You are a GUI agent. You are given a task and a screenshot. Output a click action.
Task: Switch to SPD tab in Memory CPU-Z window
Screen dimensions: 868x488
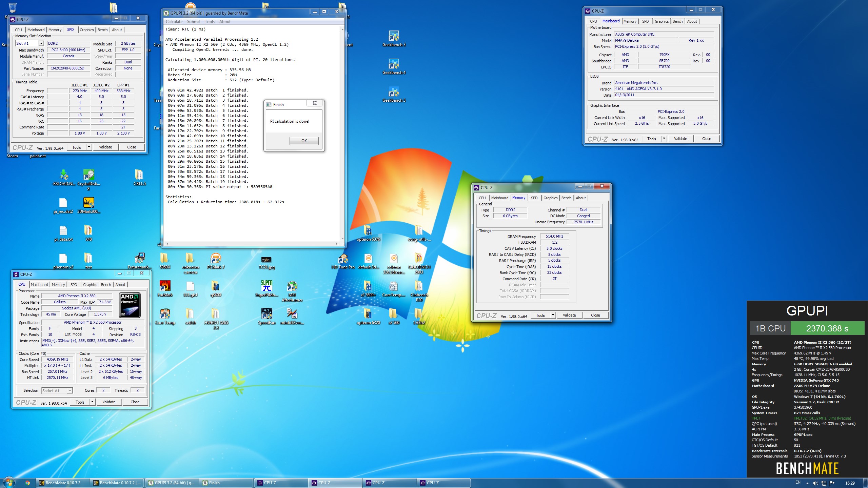point(534,198)
